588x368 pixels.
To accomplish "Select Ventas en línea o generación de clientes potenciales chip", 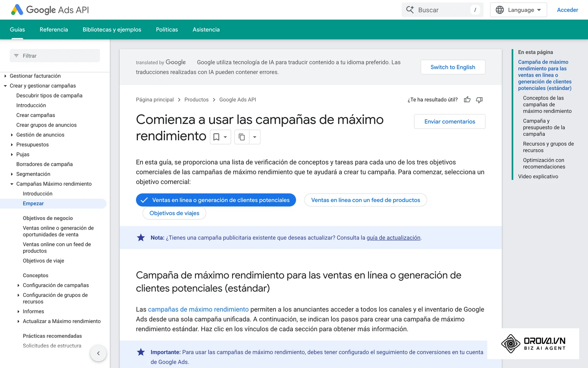I will point(216,200).
